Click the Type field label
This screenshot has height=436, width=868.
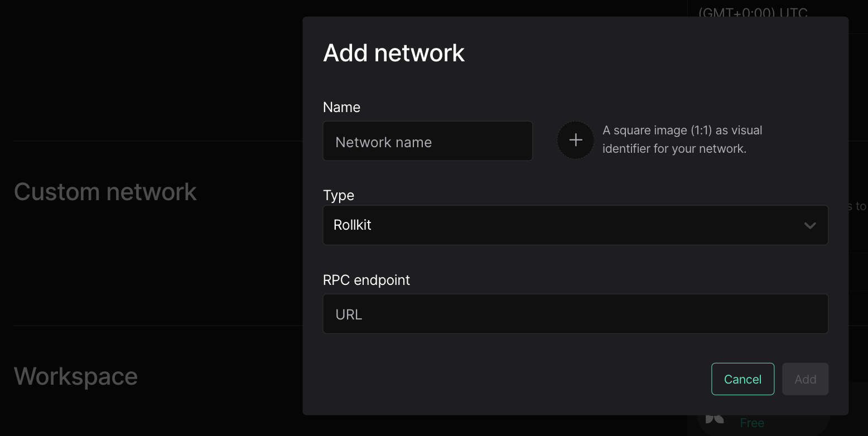339,195
